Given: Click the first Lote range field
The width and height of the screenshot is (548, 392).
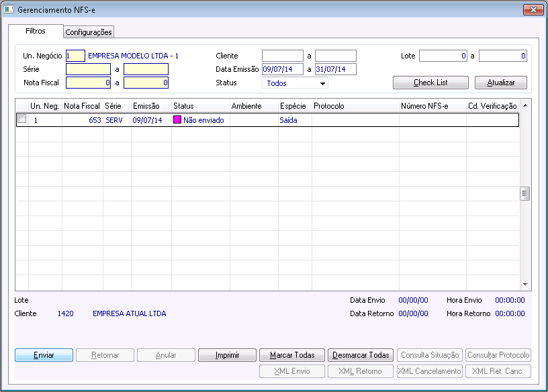Looking at the screenshot, I should pyautogui.click(x=443, y=56).
